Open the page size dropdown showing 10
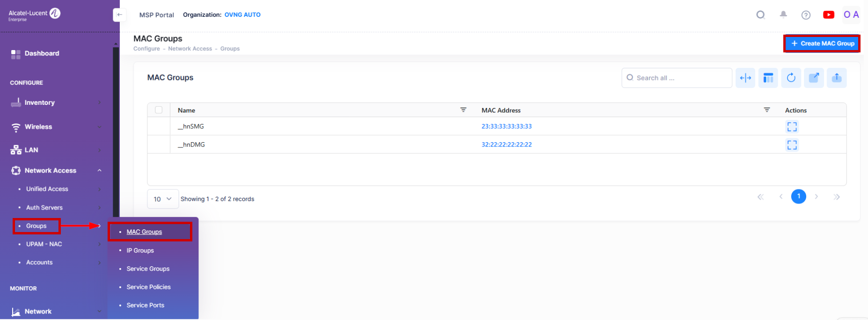The width and height of the screenshot is (868, 320). coord(162,199)
